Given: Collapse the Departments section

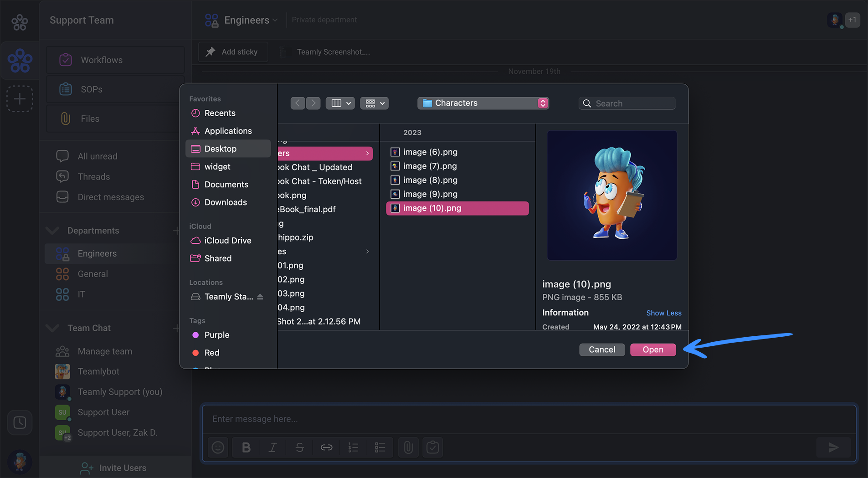Looking at the screenshot, I should [53, 231].
